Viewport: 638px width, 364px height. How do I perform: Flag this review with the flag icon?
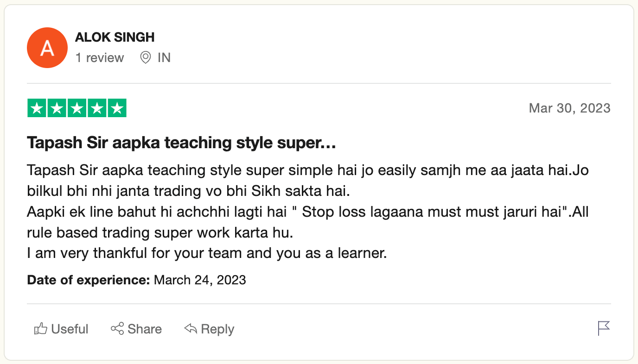click(x=604, y=328)
